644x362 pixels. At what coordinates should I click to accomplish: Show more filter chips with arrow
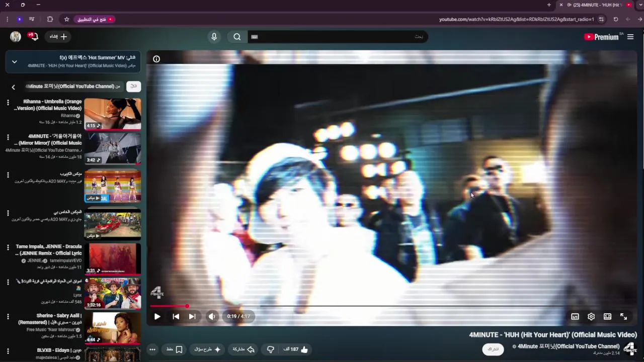click(x=14, y=87)
